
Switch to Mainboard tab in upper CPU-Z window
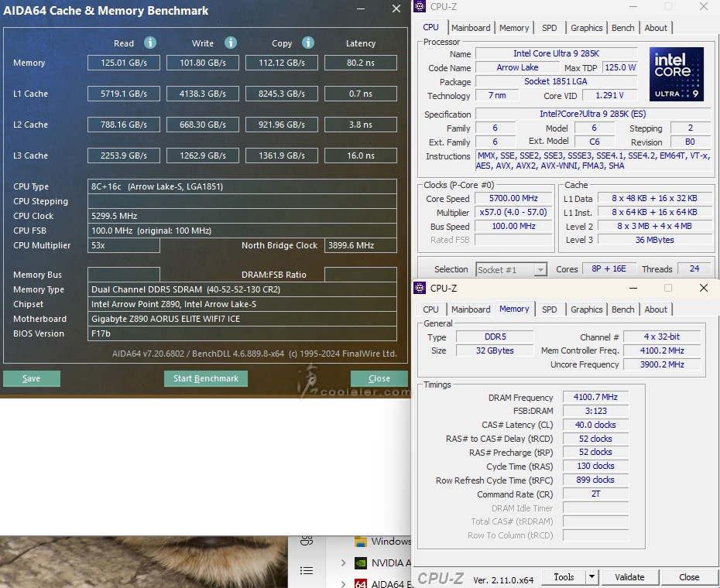pos(471,28)
